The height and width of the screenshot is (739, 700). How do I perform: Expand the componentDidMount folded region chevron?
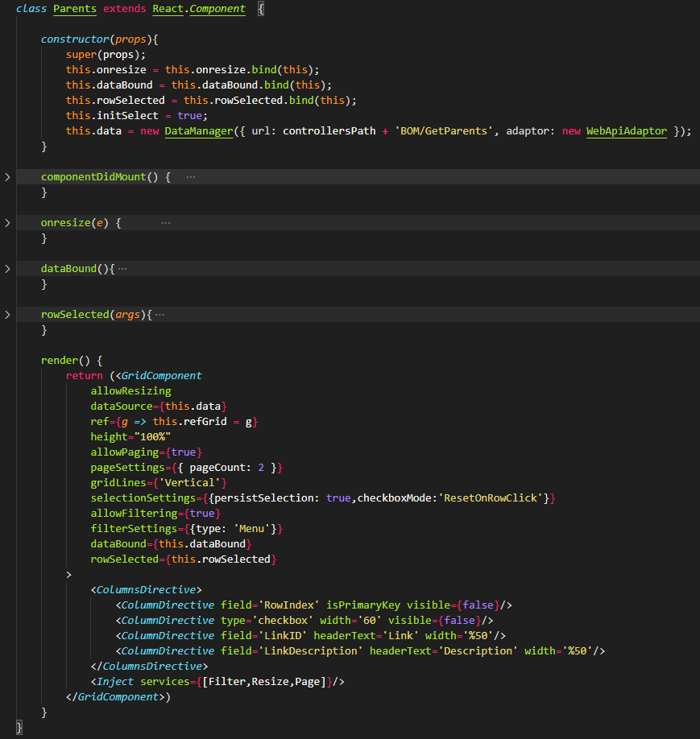coord(6,176)
